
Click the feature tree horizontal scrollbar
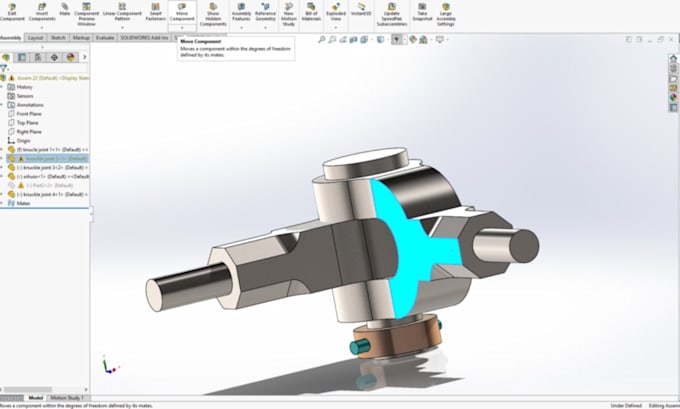pos(28,389)
